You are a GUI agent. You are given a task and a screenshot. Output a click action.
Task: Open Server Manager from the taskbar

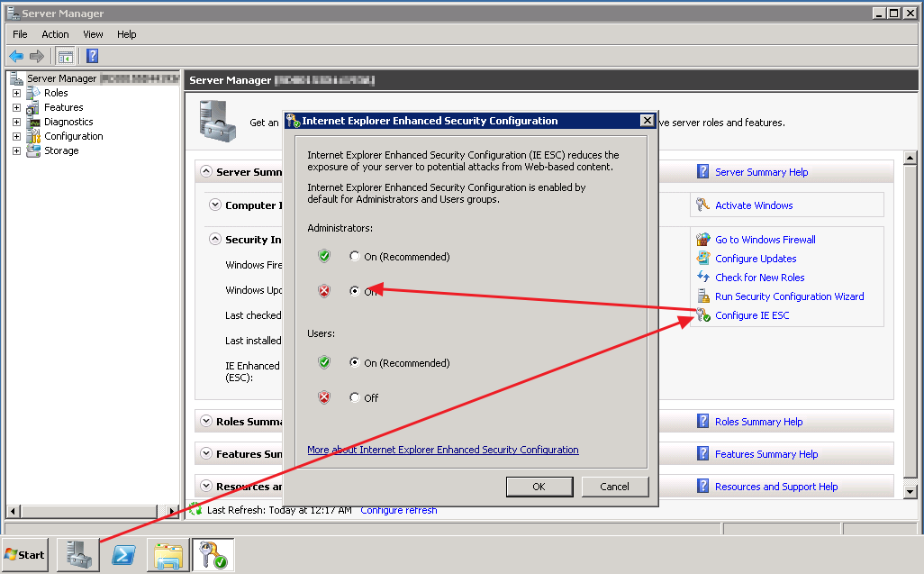click(78, 554)
